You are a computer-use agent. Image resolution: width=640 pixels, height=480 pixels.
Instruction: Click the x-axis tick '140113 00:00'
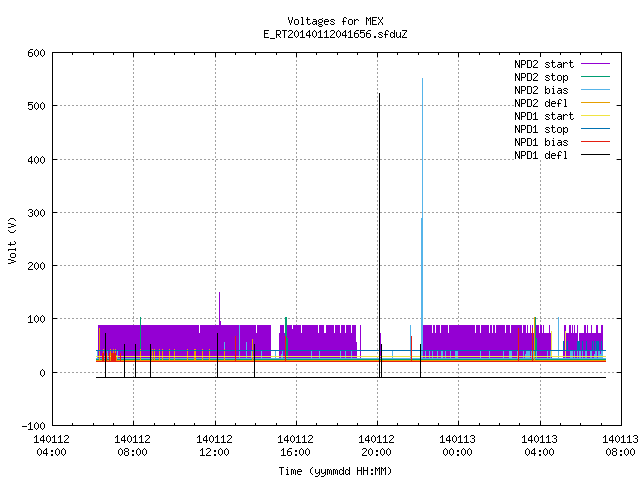458,446
